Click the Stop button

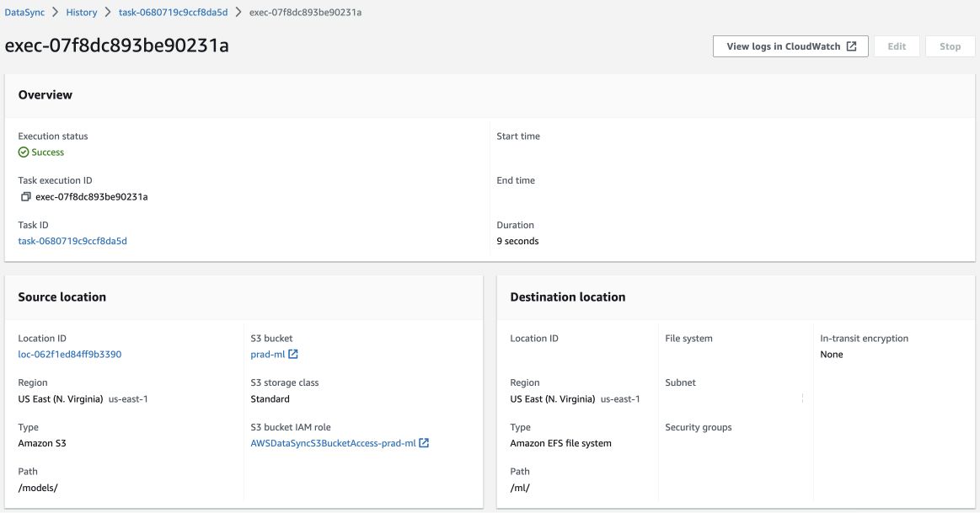pyautogui.click(x=950, y=46)
